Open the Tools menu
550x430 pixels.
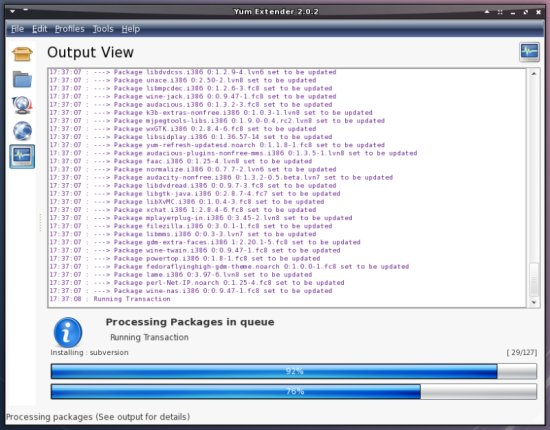point(103,29)
